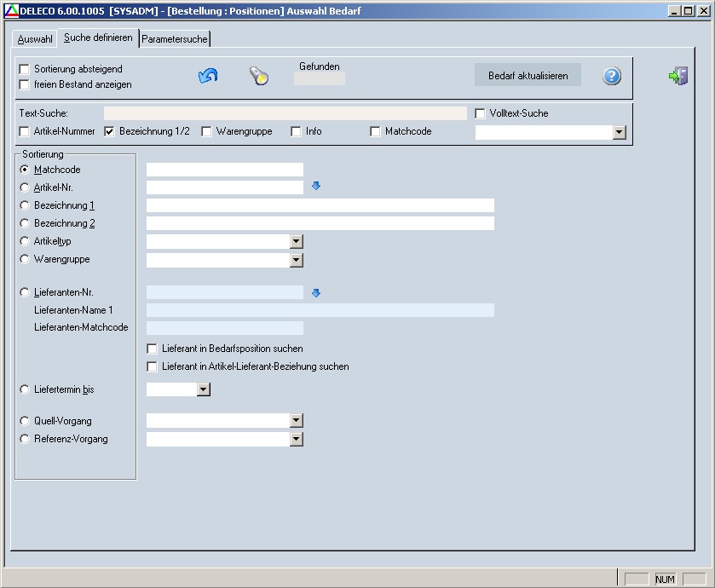The width and height of the screenshot is (715, 588).
Task: Check Lieferant in Bedarfsposition suchen
Action: tap(153, 349)
